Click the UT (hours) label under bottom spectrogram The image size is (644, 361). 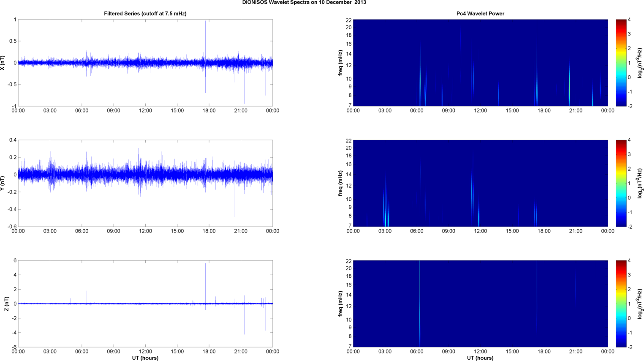pyautogui.click(x=480, y=358)
